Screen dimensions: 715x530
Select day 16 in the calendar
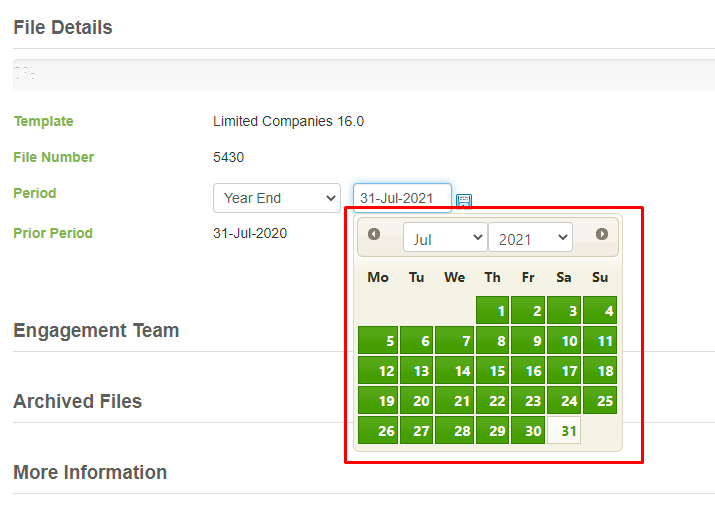(x=528, y=370)
